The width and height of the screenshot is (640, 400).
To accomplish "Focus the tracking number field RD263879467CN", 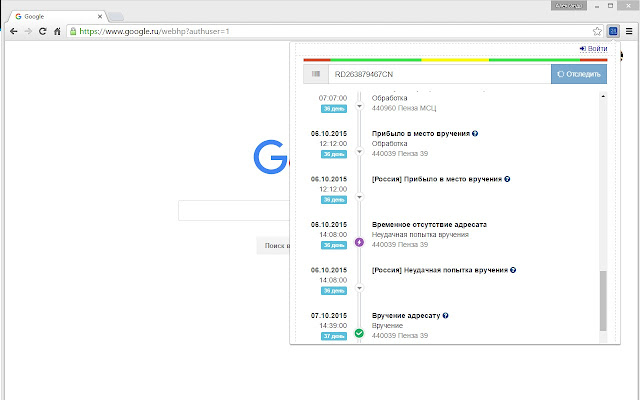I will coord(440,74).
